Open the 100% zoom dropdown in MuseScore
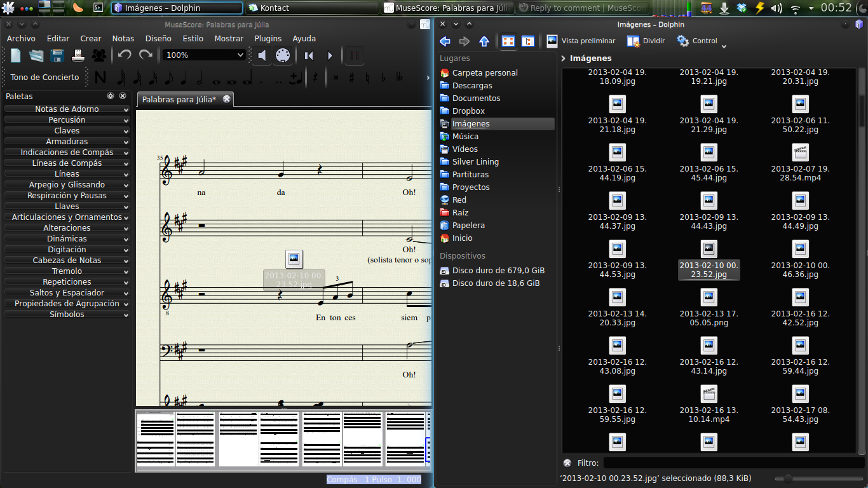 pyautogui.click(x=204, y=55)
